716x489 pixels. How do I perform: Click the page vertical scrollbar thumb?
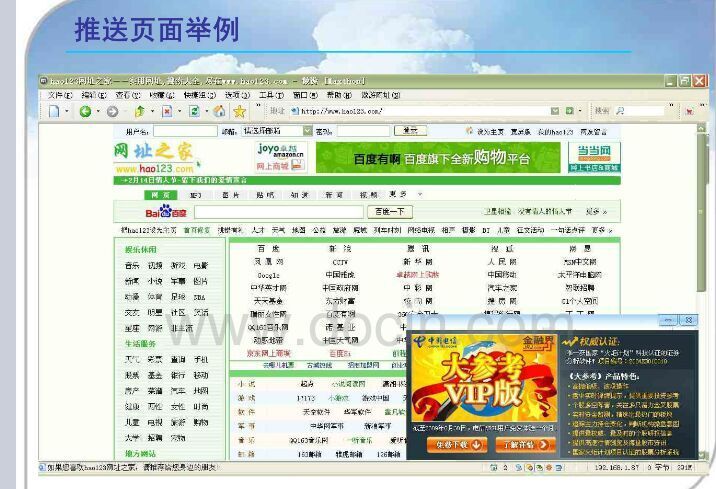pyautogui.click(x=701, y=212)
